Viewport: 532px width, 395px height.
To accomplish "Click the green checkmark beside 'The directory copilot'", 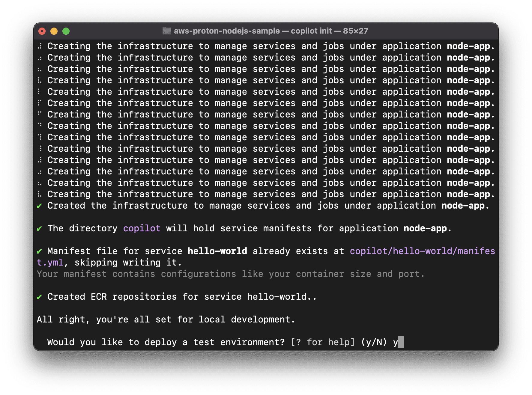I will coord(39,229).
